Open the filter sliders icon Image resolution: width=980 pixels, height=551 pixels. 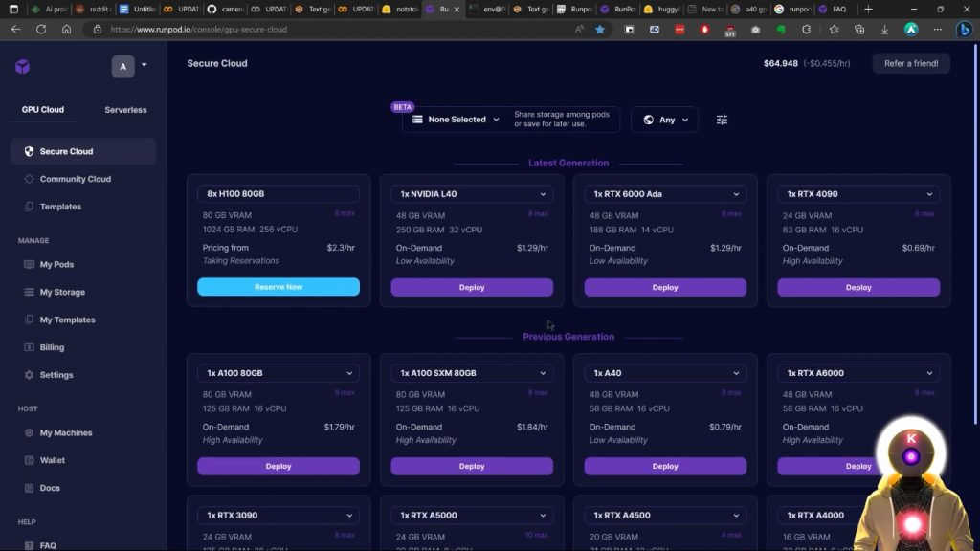(722, 120)
